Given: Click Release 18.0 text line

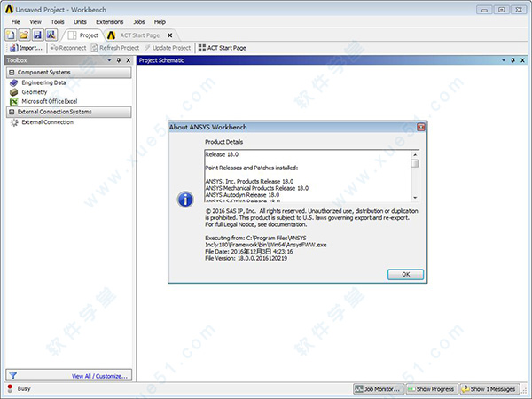Looking at the screenshot, I should 222,154.
